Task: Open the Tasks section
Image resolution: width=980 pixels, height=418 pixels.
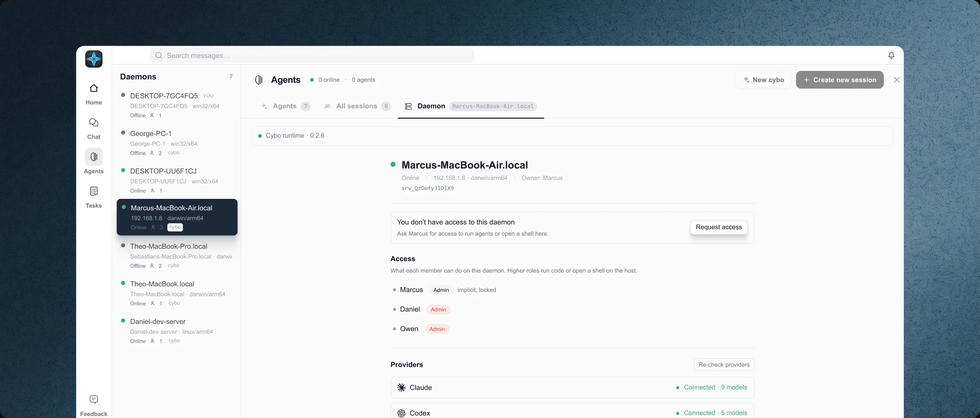Action: point(94,198)
